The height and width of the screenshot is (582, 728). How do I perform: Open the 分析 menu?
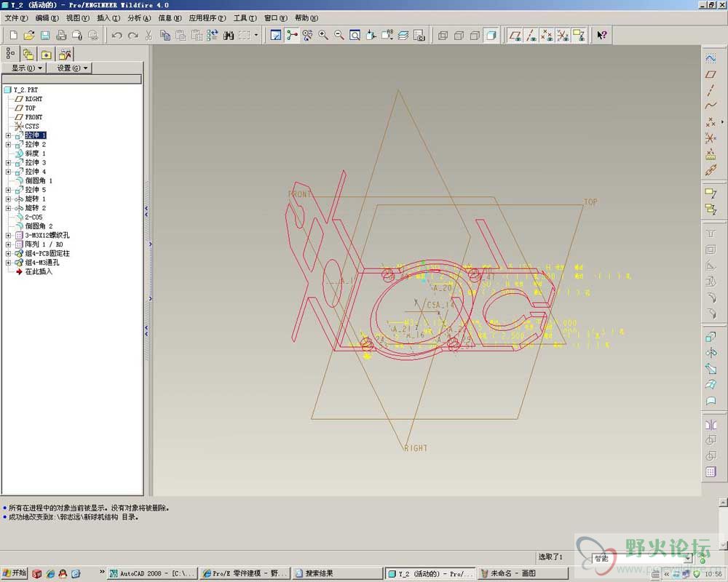(139, 18)
